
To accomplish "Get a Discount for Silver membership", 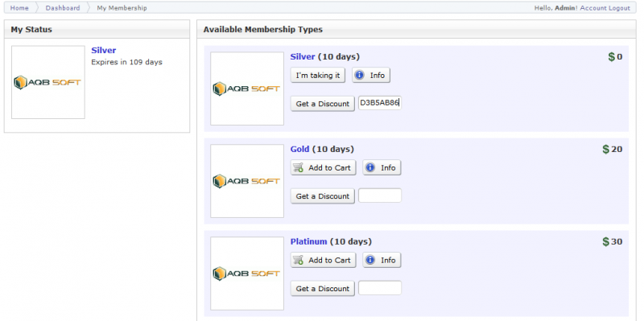I will 323,104.
